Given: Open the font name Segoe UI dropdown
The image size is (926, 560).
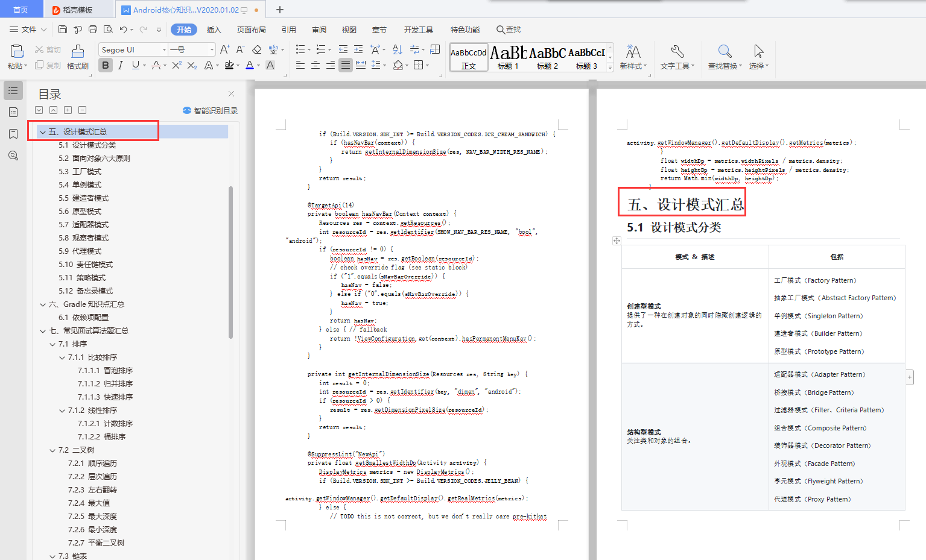Looking at the screenshot, I should pyautogui.click(x=164, y=49).
